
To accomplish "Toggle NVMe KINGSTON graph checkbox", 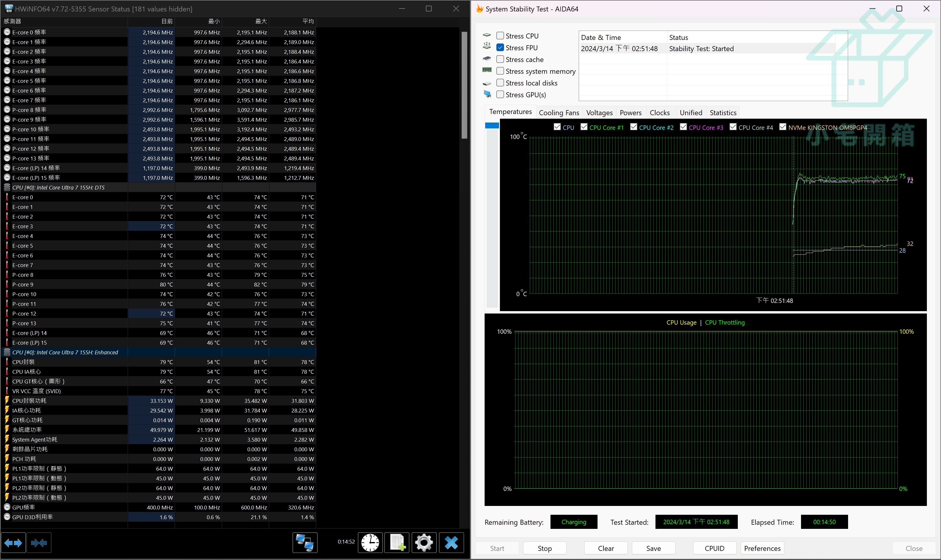I will tap(783, 127).
